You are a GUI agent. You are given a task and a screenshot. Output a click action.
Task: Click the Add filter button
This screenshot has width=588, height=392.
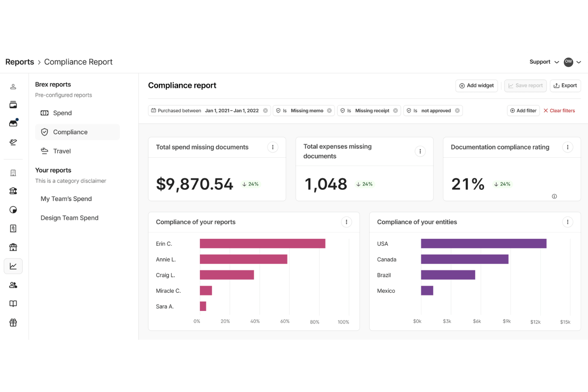pyautogui.click(x=523, y=111)
